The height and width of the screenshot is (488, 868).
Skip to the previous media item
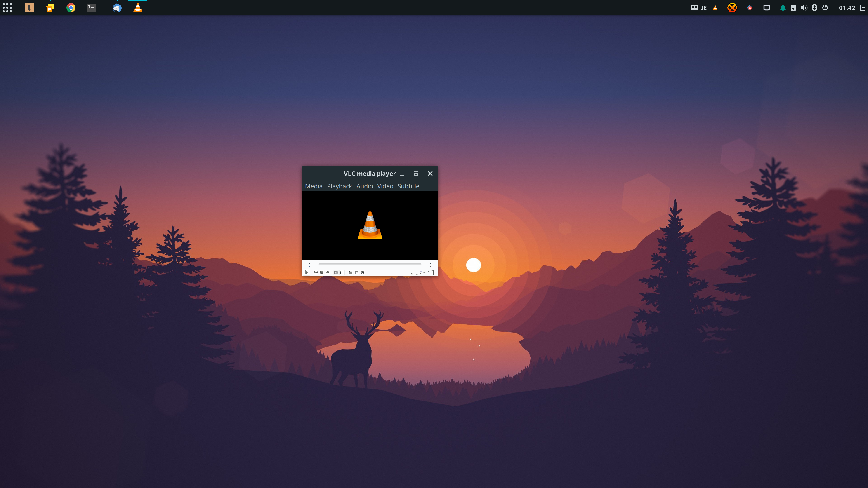pos(316,272)
